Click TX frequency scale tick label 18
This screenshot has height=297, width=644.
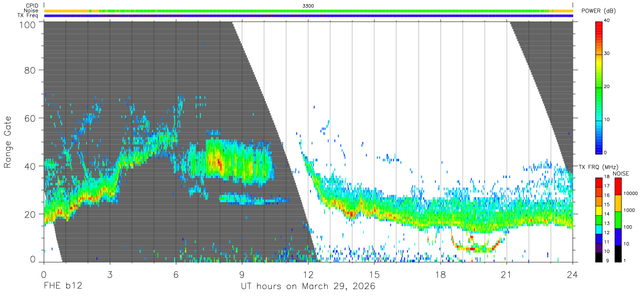607,177
